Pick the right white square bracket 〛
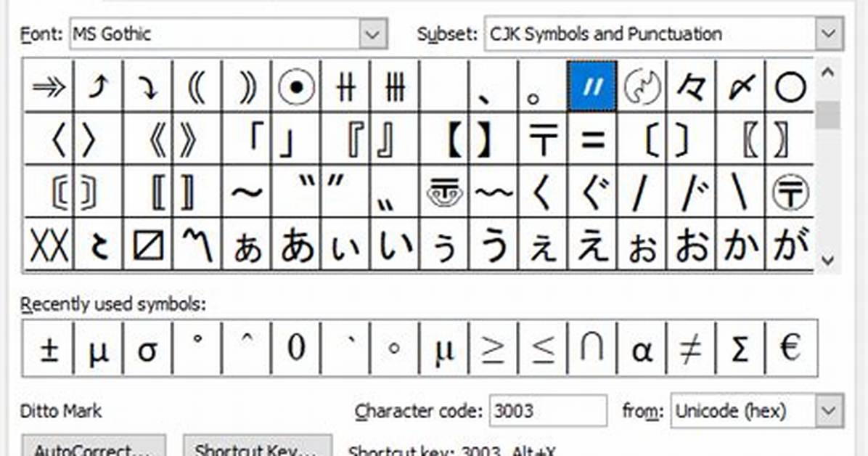868x456 pixels. point(197,191)
